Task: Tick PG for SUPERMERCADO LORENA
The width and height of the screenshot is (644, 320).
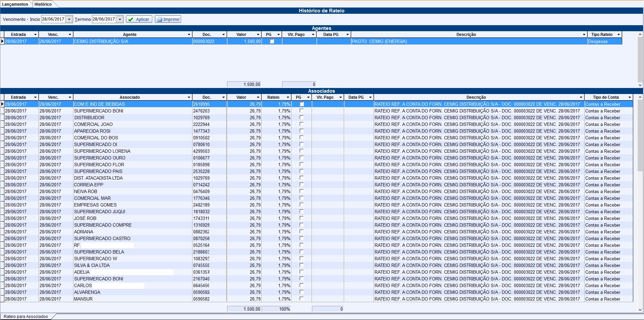Action: click(302, 151)
